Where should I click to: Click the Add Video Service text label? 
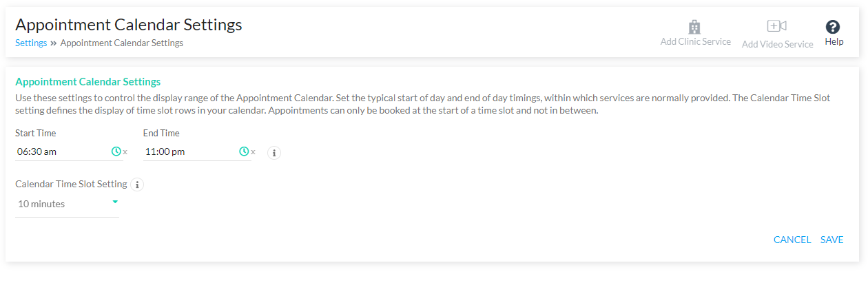[778, 44]
